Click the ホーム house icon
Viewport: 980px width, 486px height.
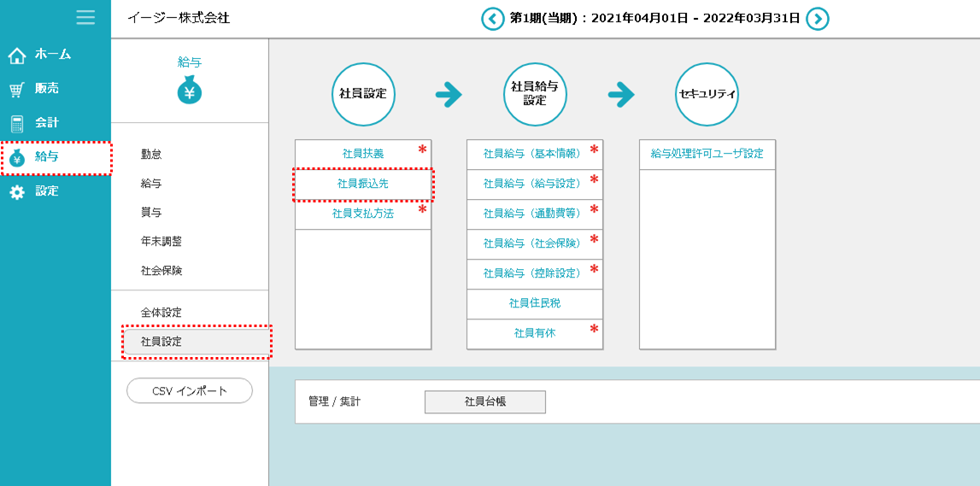pos(17,56)
